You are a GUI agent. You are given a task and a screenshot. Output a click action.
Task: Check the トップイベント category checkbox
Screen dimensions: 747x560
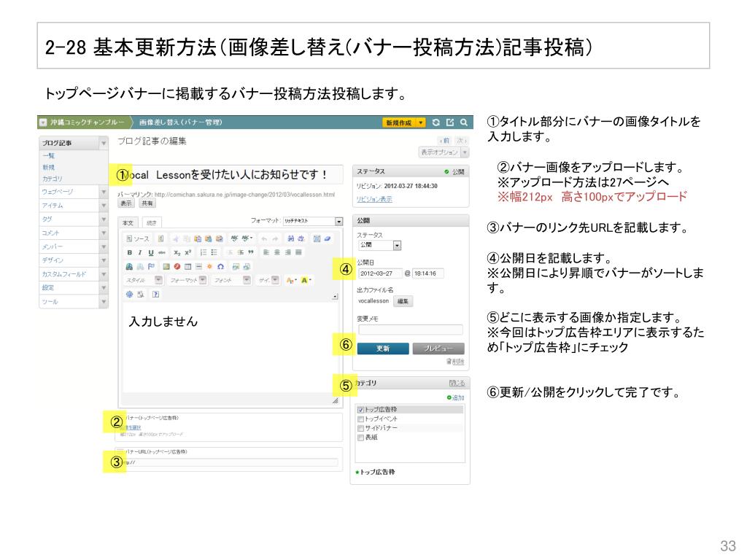tap(360, 419)
